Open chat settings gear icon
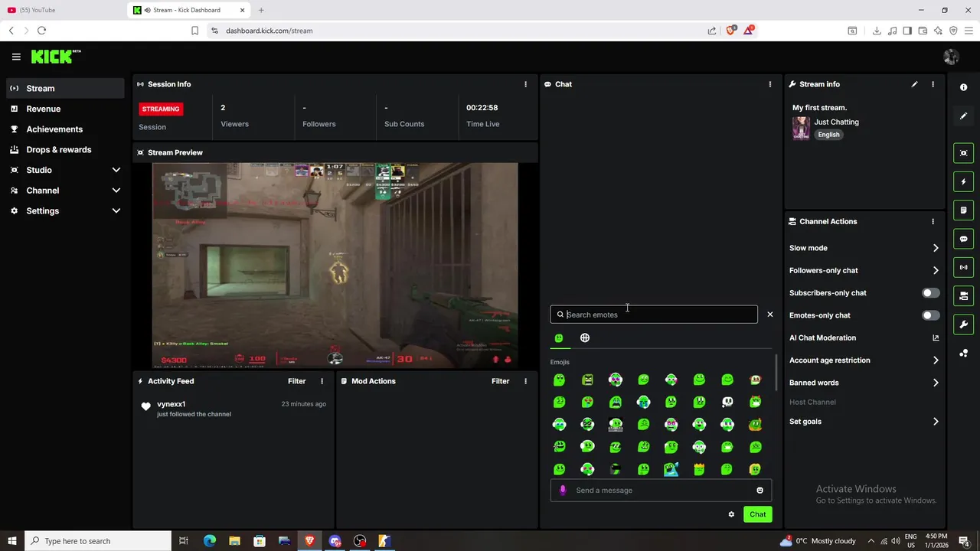The image size is (980, 551). click(731, 514)
